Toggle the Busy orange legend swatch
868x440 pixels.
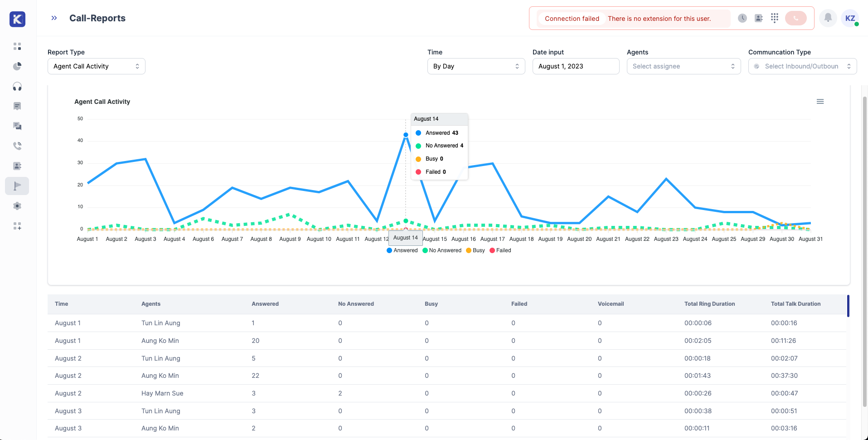click(469, 250)
